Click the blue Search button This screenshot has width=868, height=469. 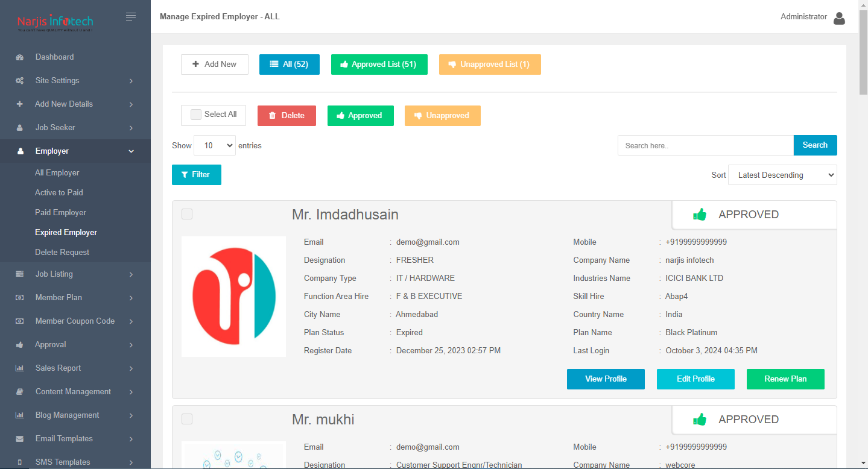(816, 145)
